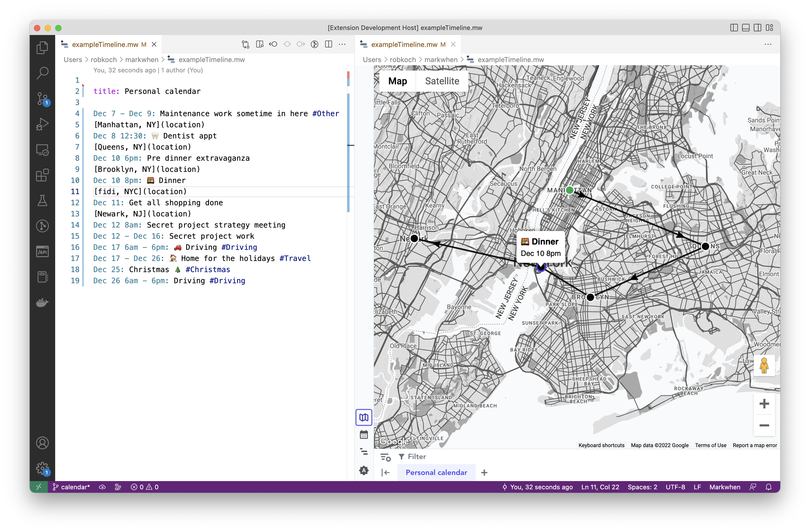Image resolution: width=810 pixels, height=532 pixels.
Task: Open the Extensions view in the activity bar
Action: [x=42, y=175]
